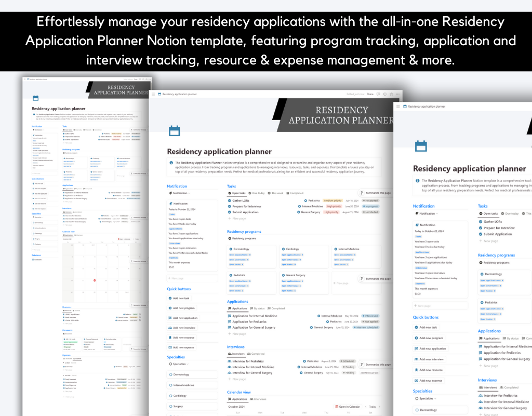
Task: Click Gather LORs check icon in middle window
Action: point(230,201)
